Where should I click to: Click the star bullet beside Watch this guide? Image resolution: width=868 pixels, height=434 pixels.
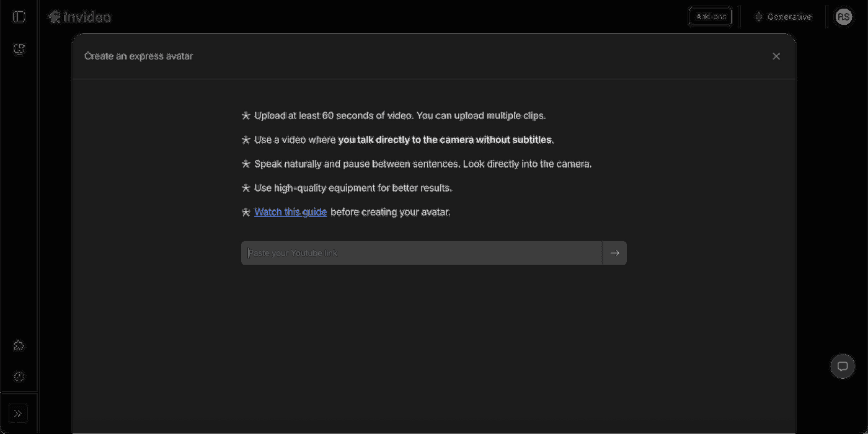click(x=246, y=212)
